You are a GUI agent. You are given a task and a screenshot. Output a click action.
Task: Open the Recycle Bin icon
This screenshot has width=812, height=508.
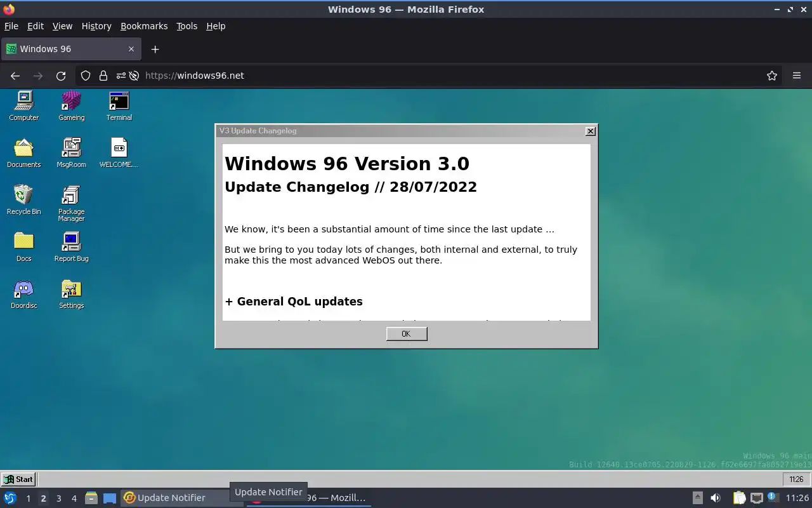point(24,200)
